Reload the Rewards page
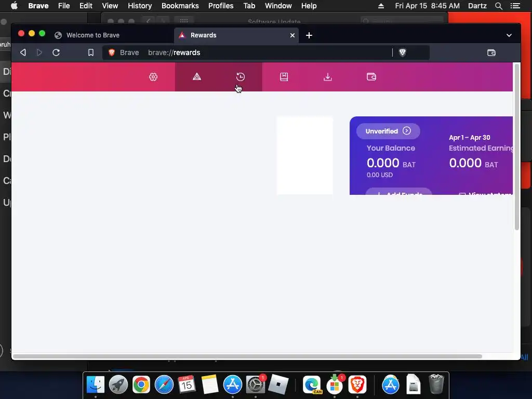This screenshot has width=532, height=399. click(56, 52)
